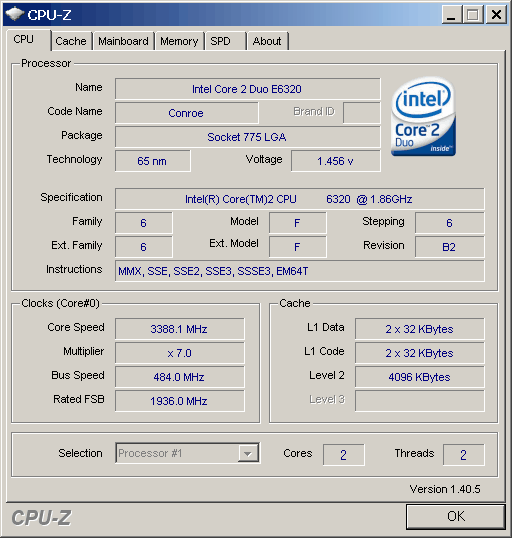Open the Mainboard tab
This screenshot has height=538, width=512.
(x=123, y=41)
